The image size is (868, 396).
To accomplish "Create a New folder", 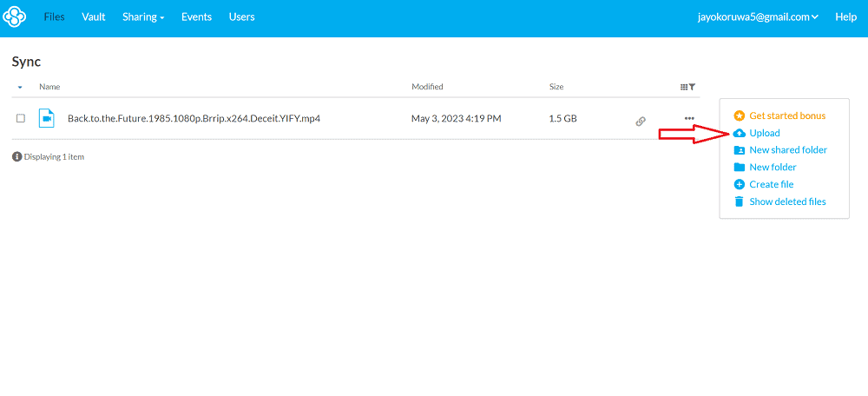I will (x=773, y=168).
